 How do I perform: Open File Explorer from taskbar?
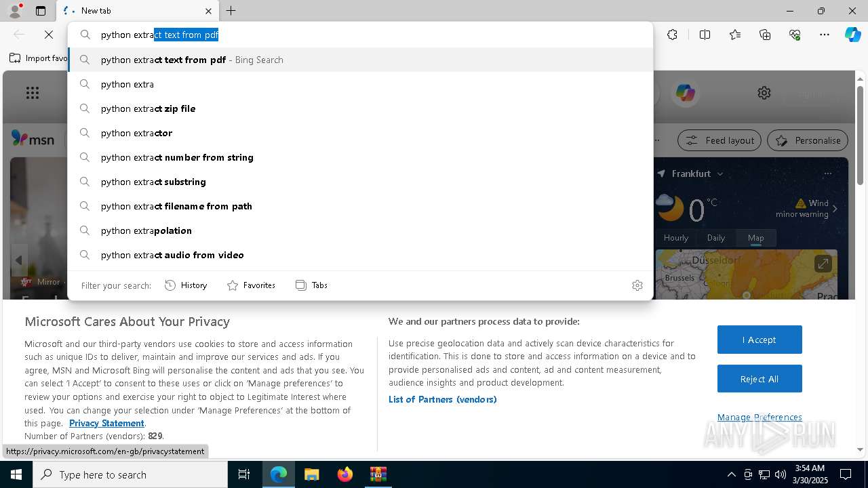click(311, 474)
